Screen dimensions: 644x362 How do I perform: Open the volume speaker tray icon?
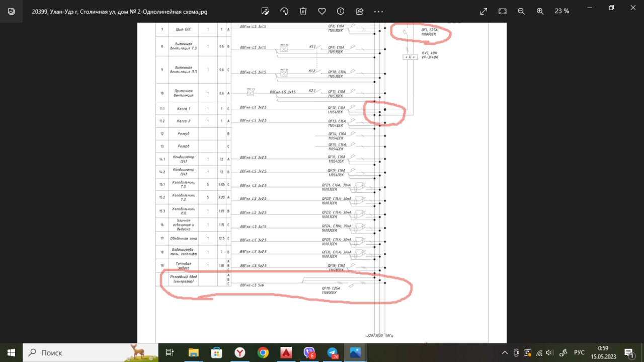550,352
